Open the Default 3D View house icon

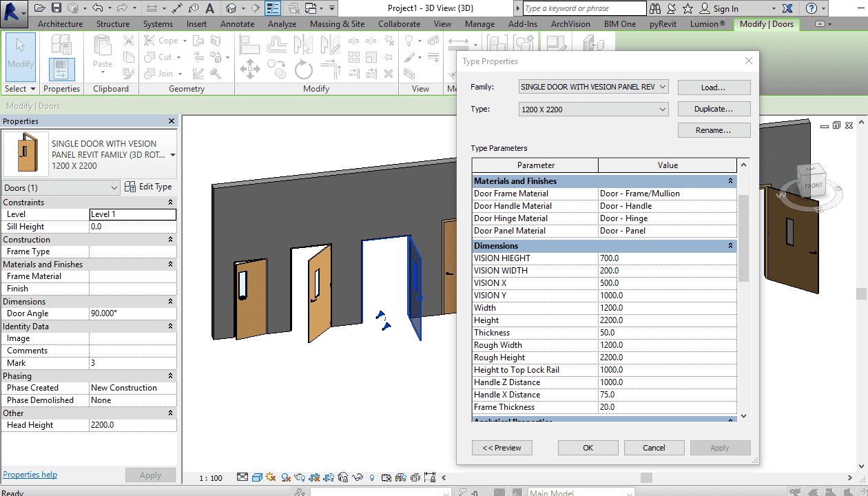coord(231,8)
